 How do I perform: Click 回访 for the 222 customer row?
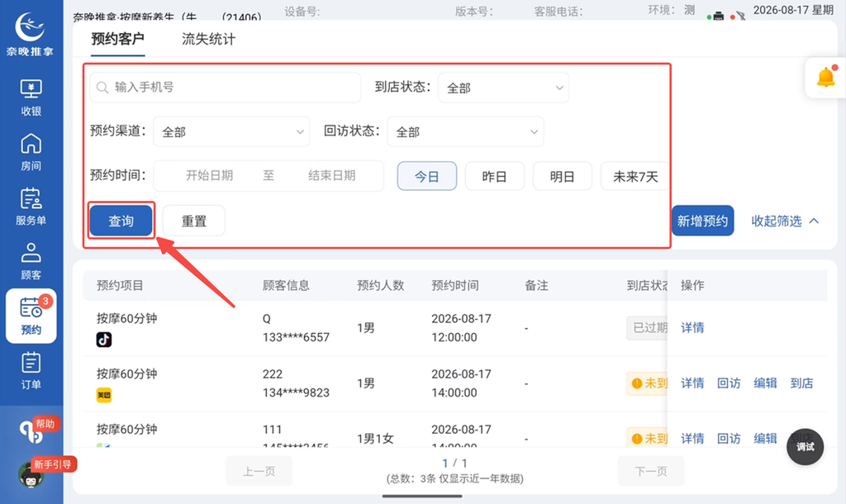tap(729, 383)
